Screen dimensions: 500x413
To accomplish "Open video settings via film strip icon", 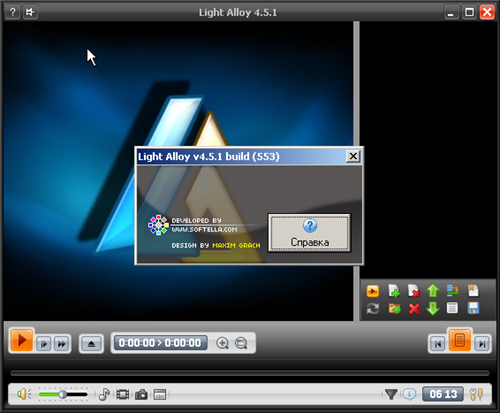I will (123, 395).
